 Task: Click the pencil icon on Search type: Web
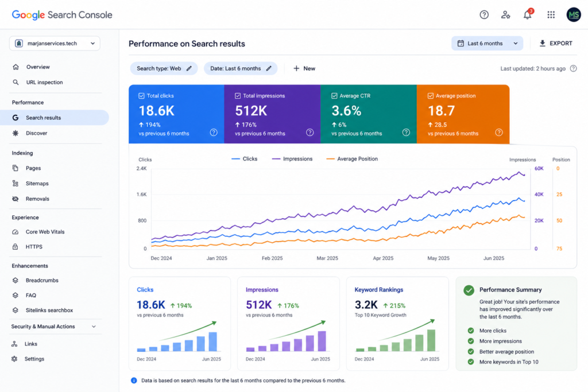tap(189, 68)
